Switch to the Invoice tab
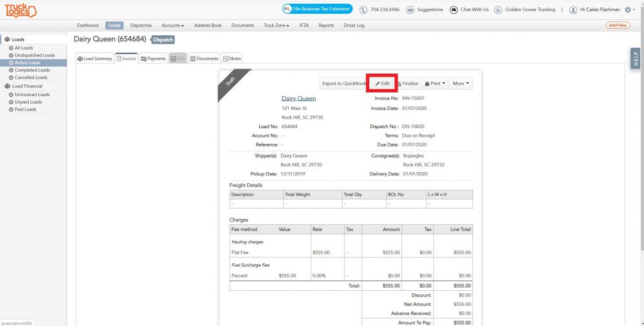Viewport: 644px width, 326px height. point(126,58)
